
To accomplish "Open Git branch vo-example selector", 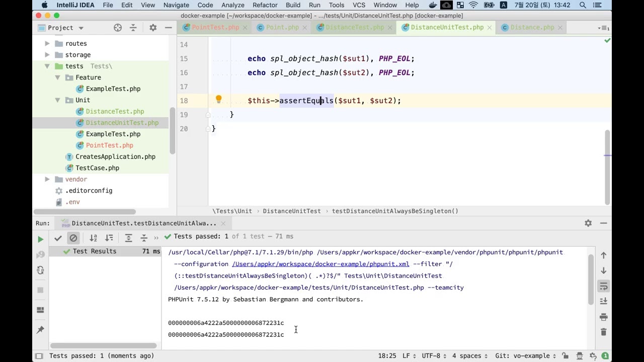I will (526, 356).
